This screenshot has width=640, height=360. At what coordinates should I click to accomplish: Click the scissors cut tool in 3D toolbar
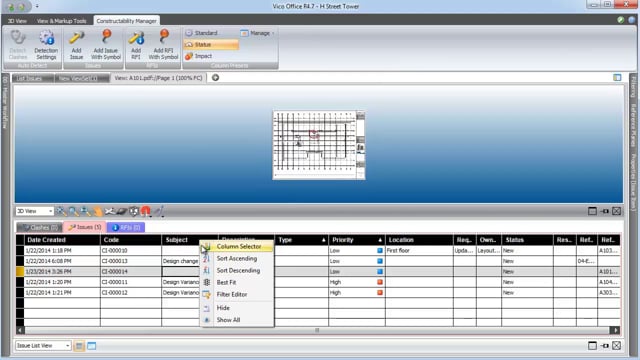click(x=110, y=211)
